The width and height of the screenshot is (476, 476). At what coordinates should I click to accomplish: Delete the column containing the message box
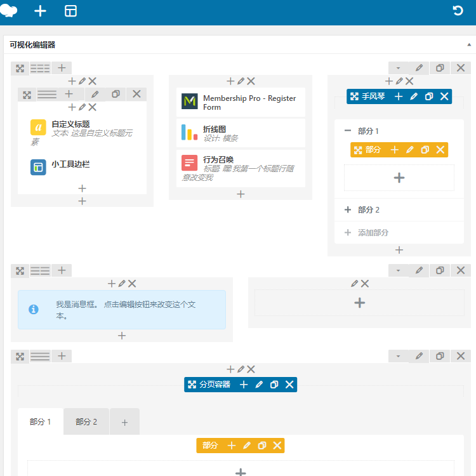click(132, 284)
